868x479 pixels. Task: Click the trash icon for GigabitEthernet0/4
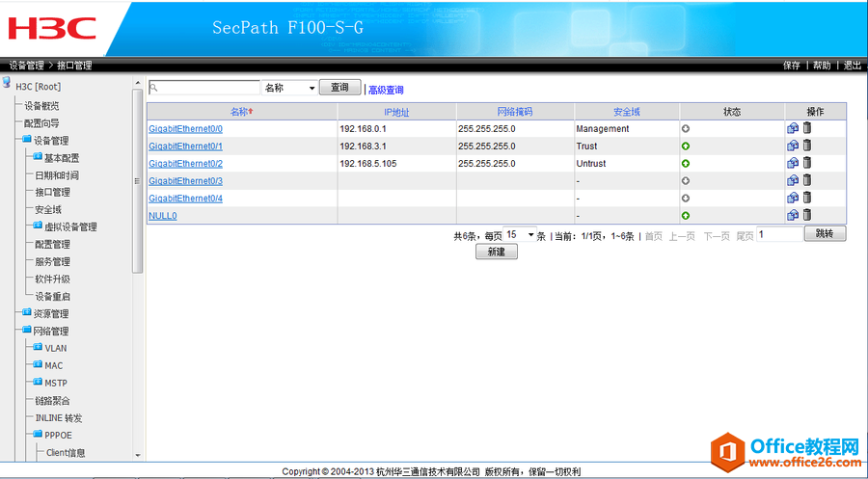pyautogui.click(x=807, y=197)
